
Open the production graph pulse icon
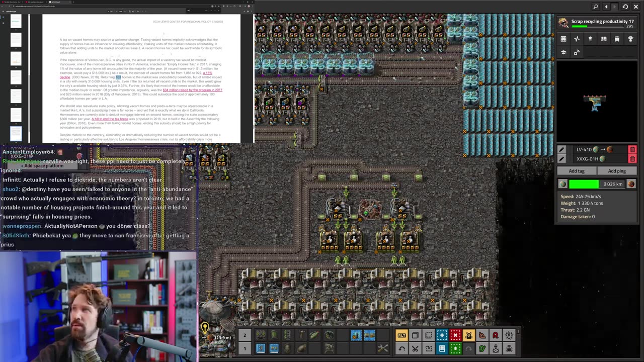click(x=577, y=39)
